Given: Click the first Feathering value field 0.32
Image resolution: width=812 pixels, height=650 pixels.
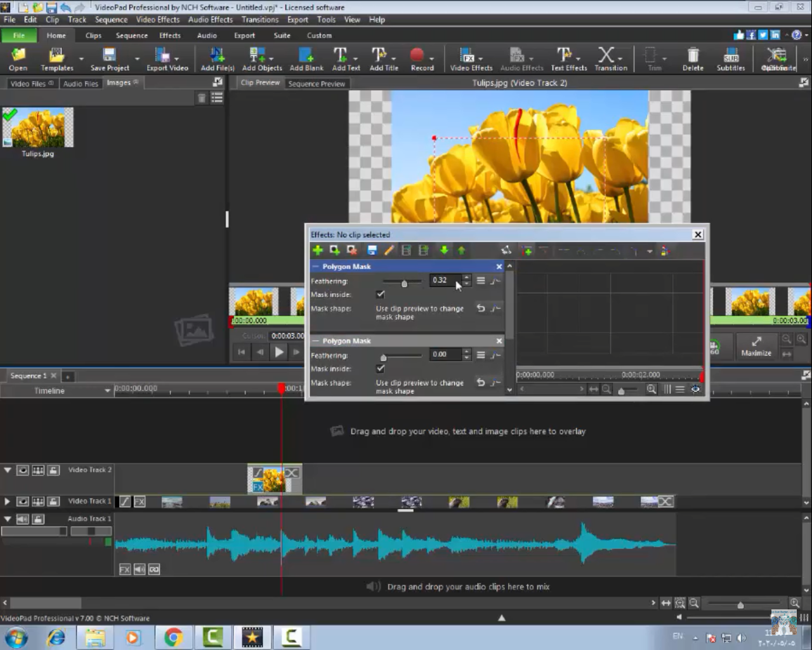Looking at the screenshot, I should [x=445, y=280].
